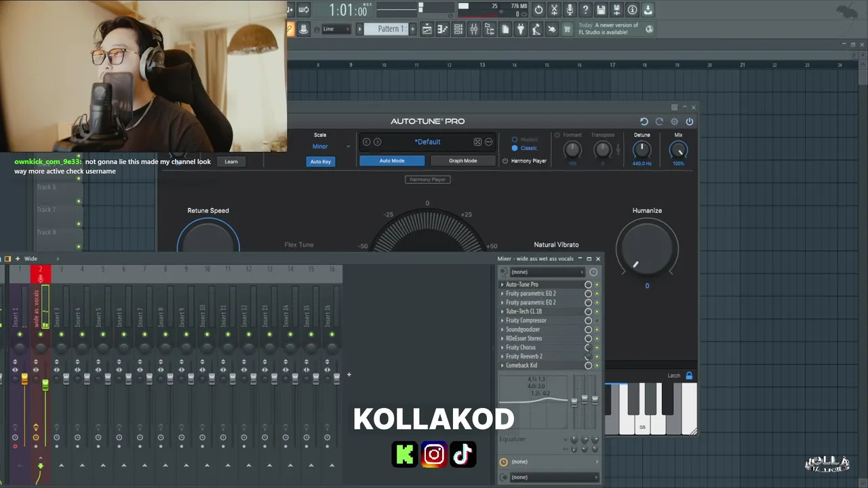This screenshot has height=488, width=868.
Task: Select the Modern radio option
Action: 515,140
